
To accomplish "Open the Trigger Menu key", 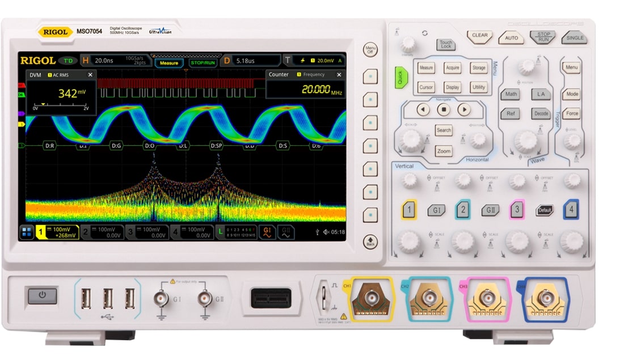I will pos(571,67).
